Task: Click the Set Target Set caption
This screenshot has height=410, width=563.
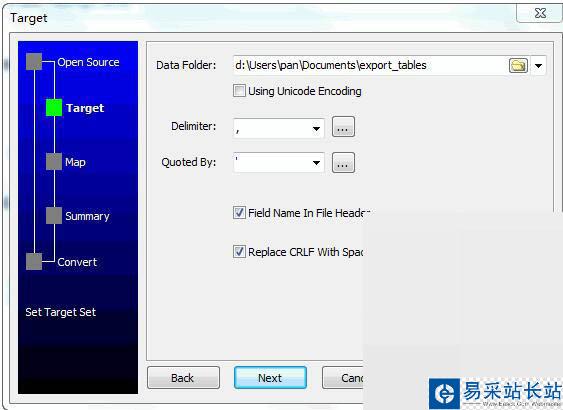Action: point(61,312)
